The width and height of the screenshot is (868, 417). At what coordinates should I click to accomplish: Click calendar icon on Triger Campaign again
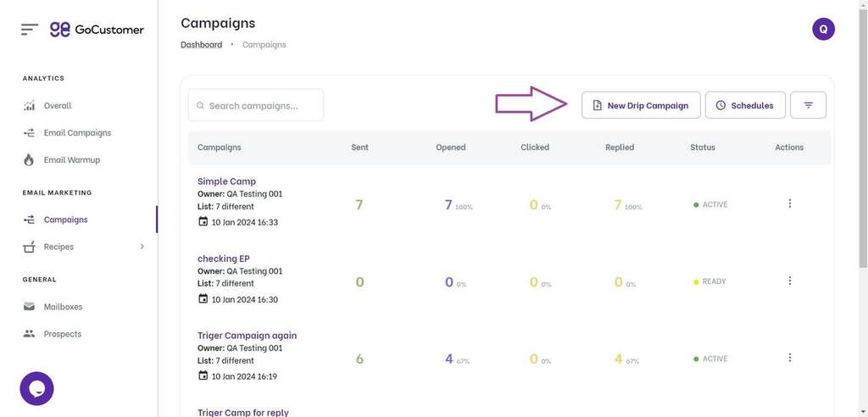coord(203,375)
